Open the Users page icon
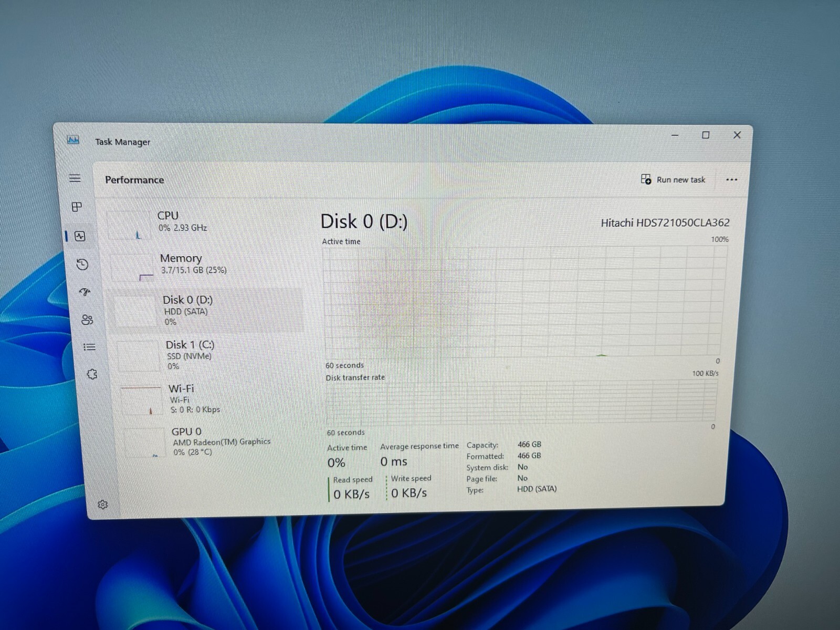The height and width of the screenshot is (630, 840). coord(87,320)
